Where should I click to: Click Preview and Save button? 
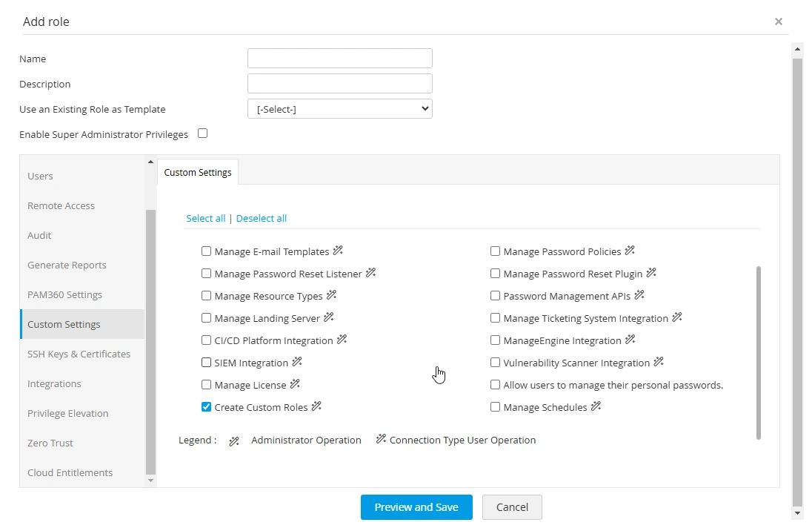point(416,507)
